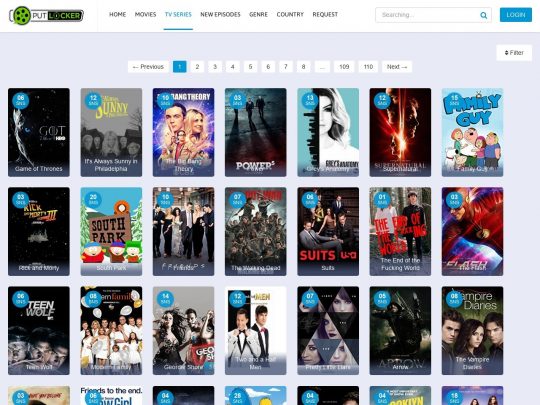This screenshot has height=405, width=540.
Task: Open The End of the F***ing World
Action: click(400, 231)
